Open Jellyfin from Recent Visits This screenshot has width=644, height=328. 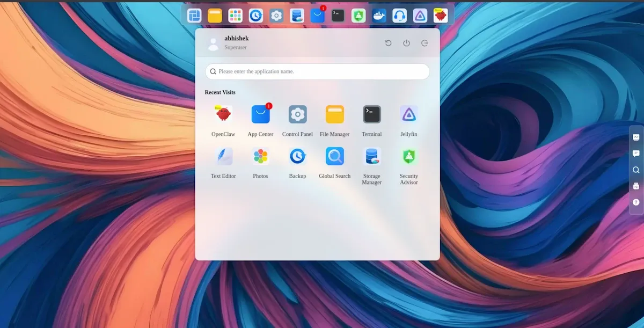click(x=408, y=114)
